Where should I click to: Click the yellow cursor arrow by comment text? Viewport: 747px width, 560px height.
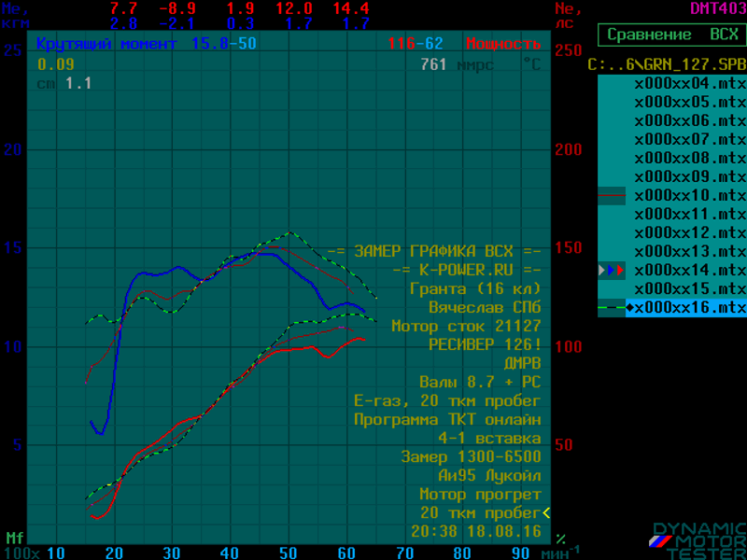point(546,512)
